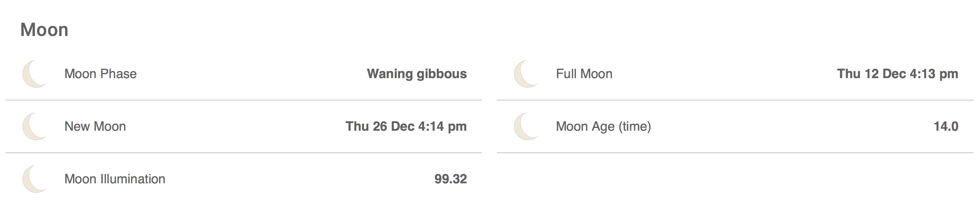Click the divider line below Full Moon row
The width and height of the screenshot is (980, 203).
pos(735,100)
